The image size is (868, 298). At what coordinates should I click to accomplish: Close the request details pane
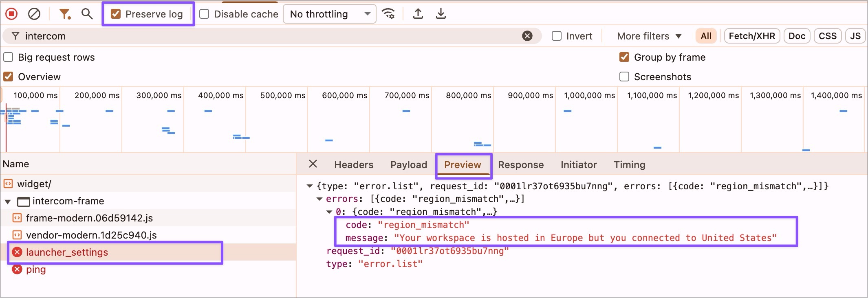pyautogui.click(x=313, y=164)
